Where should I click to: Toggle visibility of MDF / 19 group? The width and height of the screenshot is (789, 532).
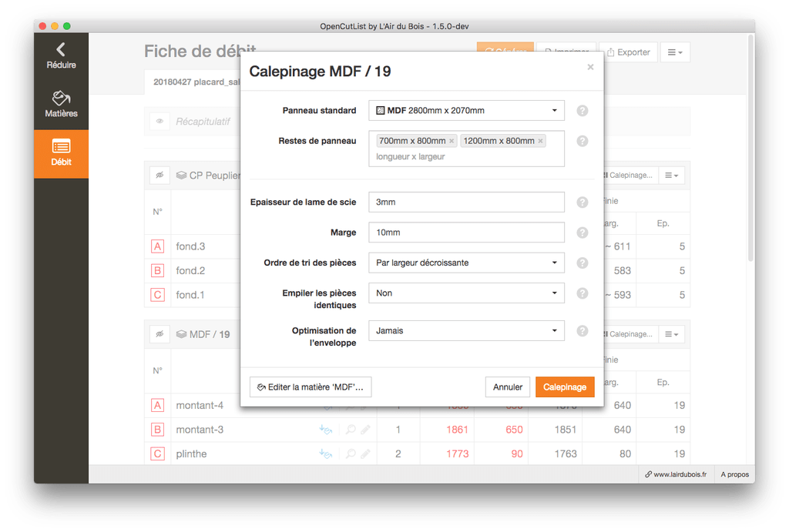point(160,334)
